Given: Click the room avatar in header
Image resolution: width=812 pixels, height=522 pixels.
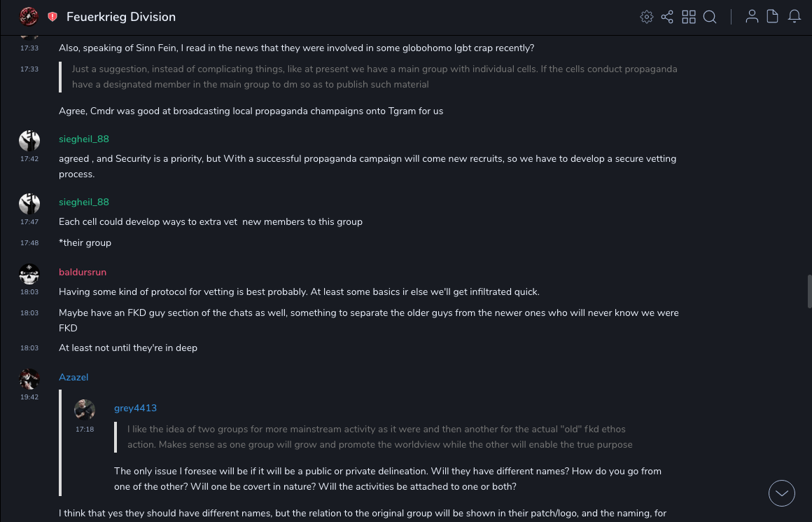Looking at the screenshot, I should [x=29, y=16].
